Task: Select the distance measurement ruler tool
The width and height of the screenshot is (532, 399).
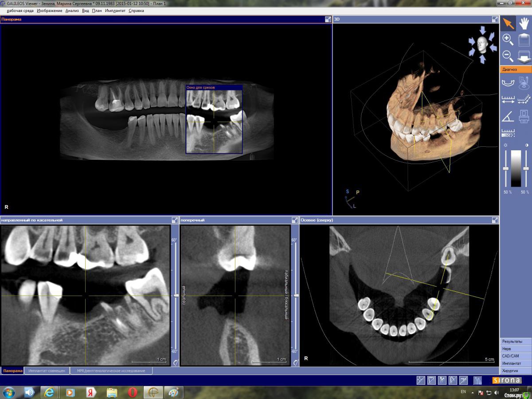Action: coord(508,99)
